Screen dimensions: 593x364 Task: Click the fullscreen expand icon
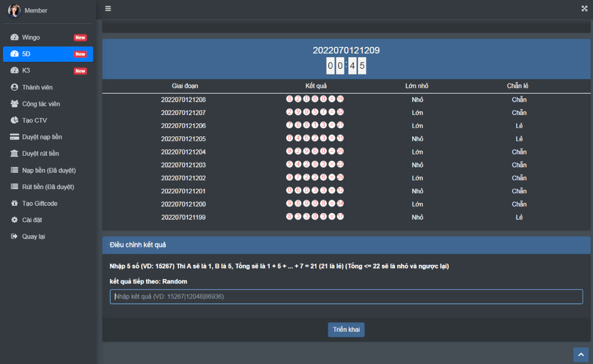coord(585,8)
